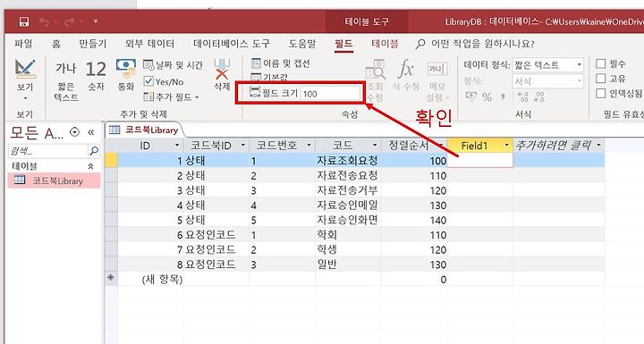Collapse the navigation pane with « button
Screen dimensions: 644x344
tap(90, 132)
